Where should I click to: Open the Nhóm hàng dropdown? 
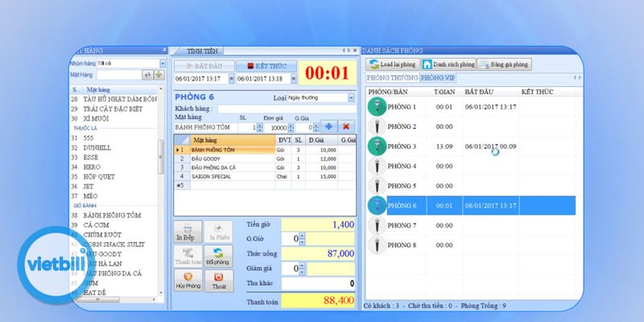163,64
